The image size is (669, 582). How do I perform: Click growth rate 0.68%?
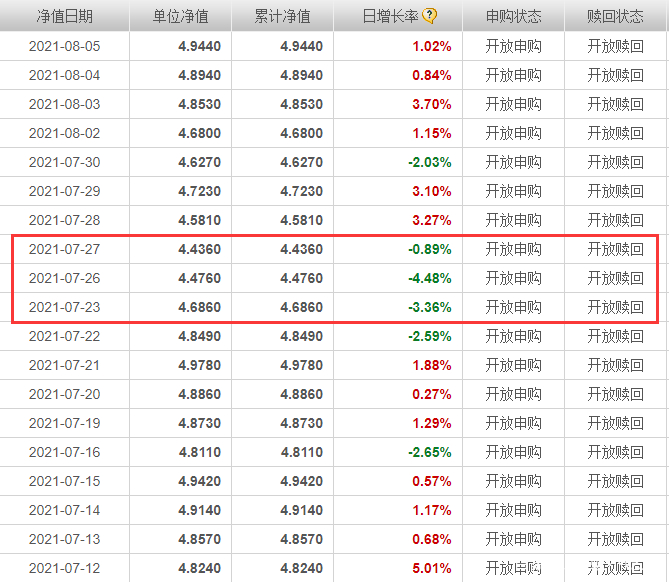432,539
